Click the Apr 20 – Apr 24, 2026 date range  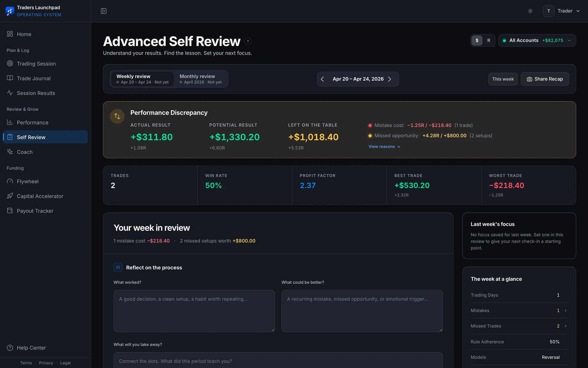click(358, 79)
